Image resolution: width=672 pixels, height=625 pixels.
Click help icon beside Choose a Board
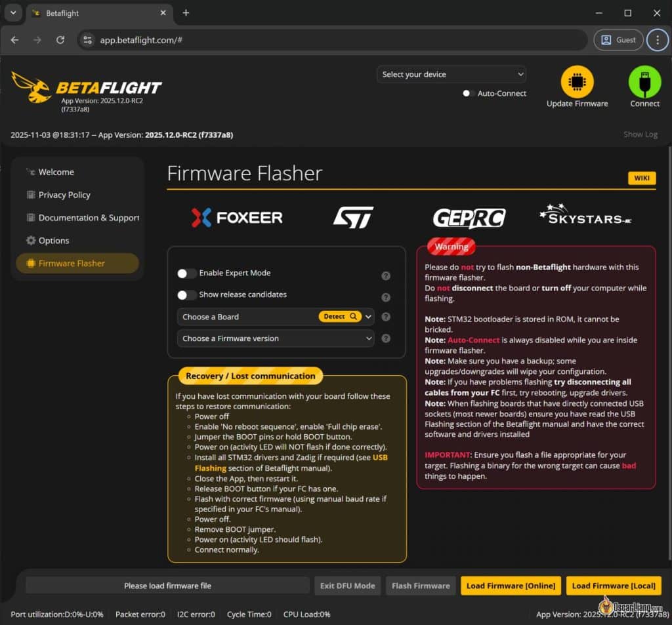[x=386, y=317]
